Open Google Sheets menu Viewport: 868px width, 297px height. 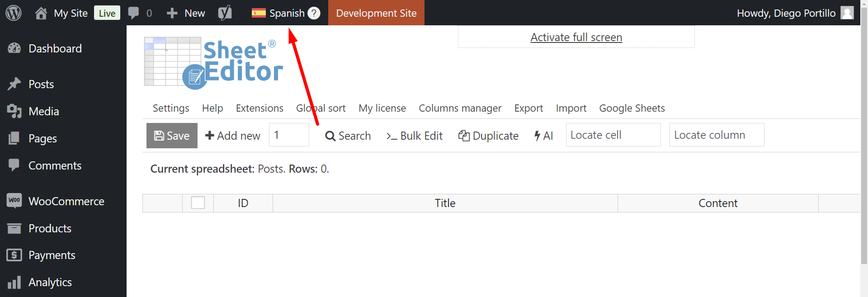point(632,108)
